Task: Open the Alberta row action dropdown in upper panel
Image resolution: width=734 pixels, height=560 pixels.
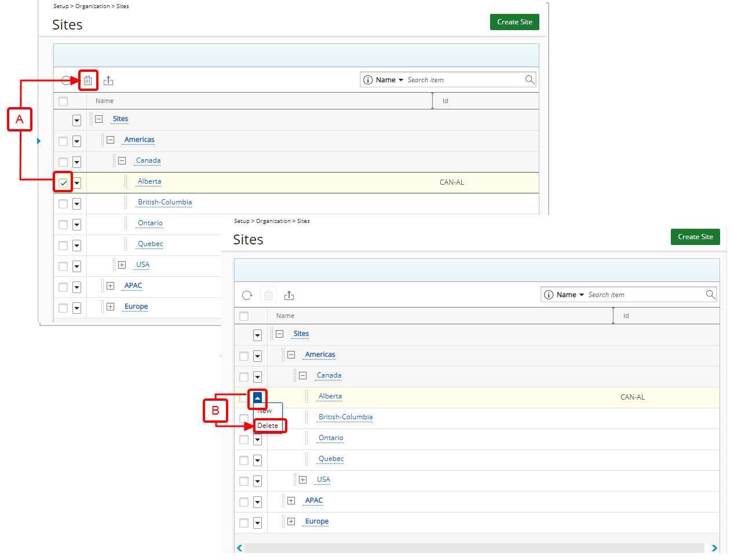Action: (76, 183)
